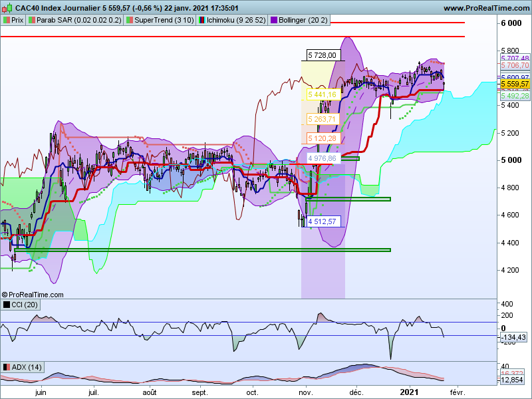Select the ADX (14) panel label
The width and height of the screenshot is (532, 399).
pyautogui.click(x=23, y=367)
